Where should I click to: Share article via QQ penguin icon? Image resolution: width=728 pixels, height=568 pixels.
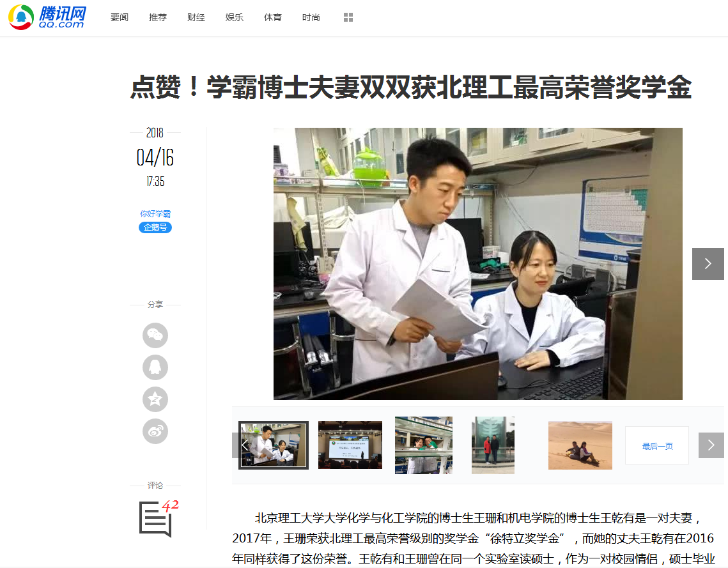(155, 367)
